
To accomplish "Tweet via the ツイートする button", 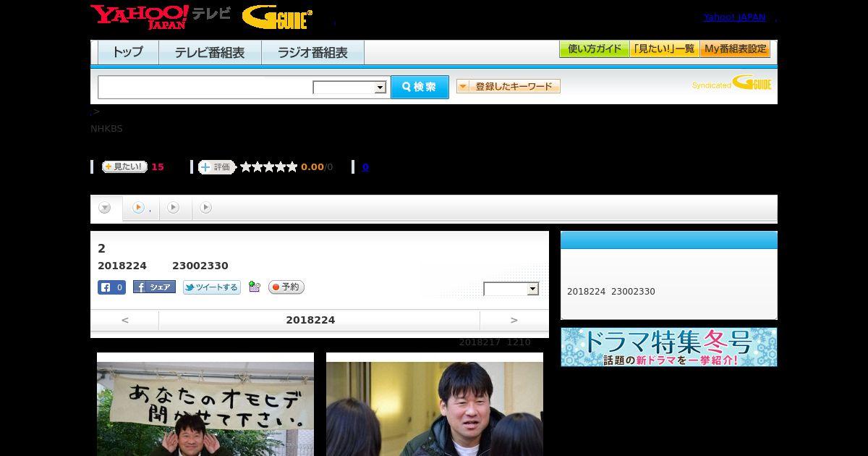I will pyautogui.click(x=211, y=287).
